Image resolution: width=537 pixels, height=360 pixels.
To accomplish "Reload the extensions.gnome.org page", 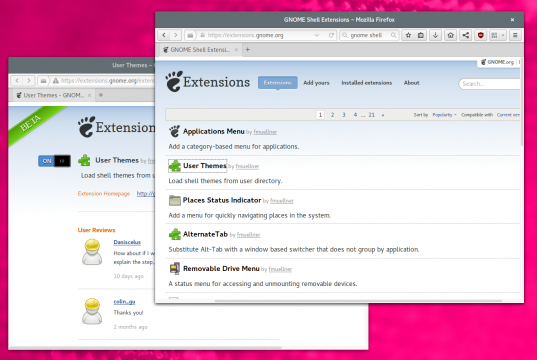I will [x=331, y=35].
